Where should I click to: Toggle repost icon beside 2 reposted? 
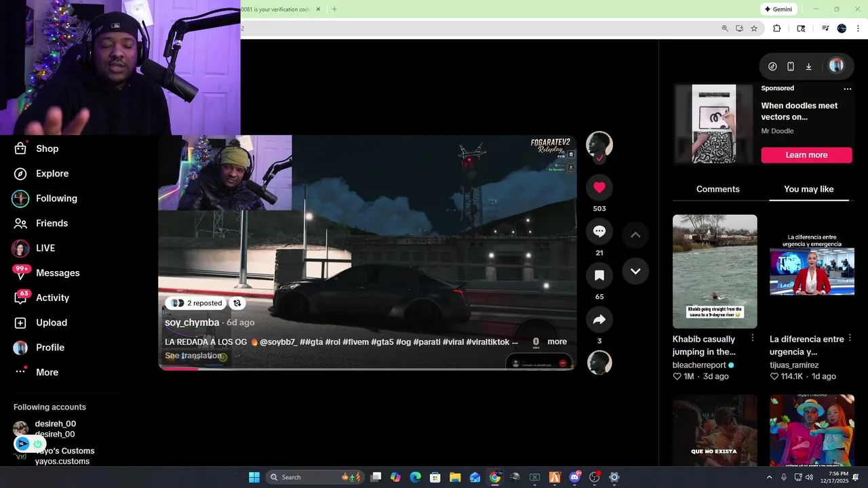pyautogui.click(x=237, y=303)
